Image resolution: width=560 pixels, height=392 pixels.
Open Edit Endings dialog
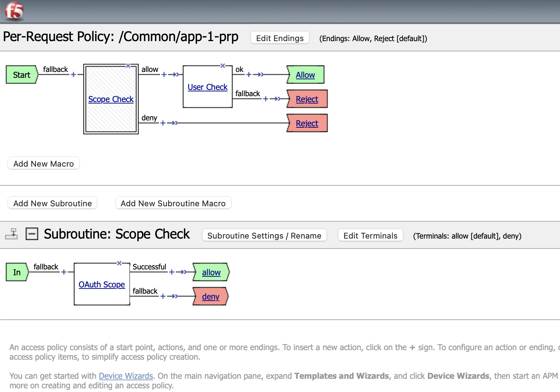click(280, 38)
